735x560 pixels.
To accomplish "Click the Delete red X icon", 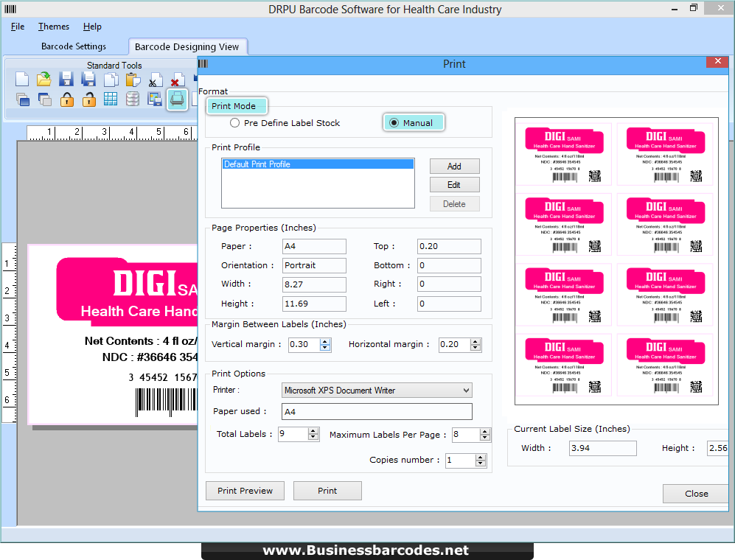I will tap(177, 79).
